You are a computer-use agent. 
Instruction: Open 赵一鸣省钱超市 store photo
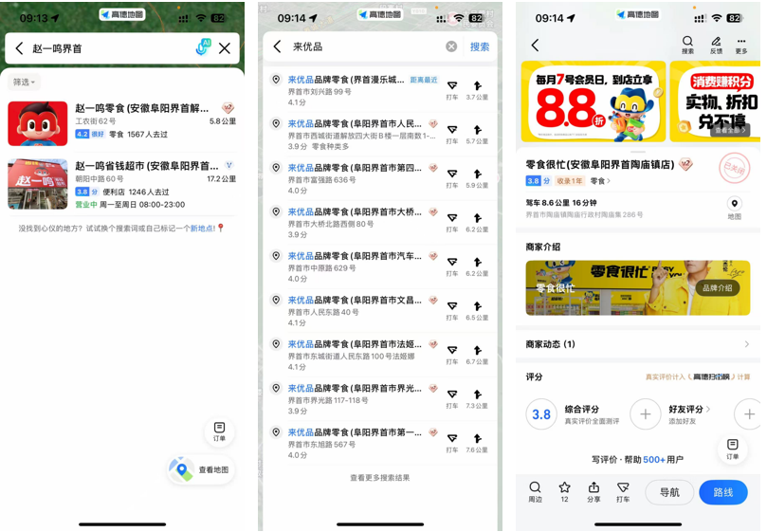click(x=38, y=184)
